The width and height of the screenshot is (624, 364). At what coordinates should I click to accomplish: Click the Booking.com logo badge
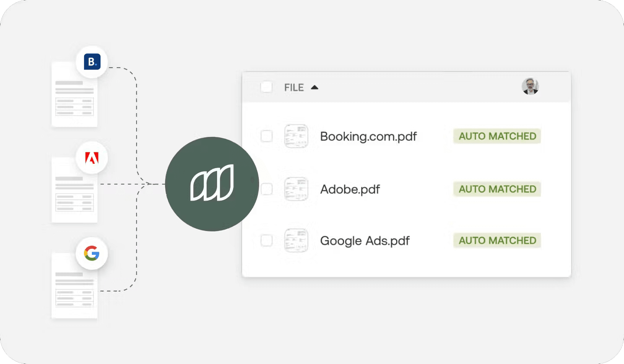(92, 62)
